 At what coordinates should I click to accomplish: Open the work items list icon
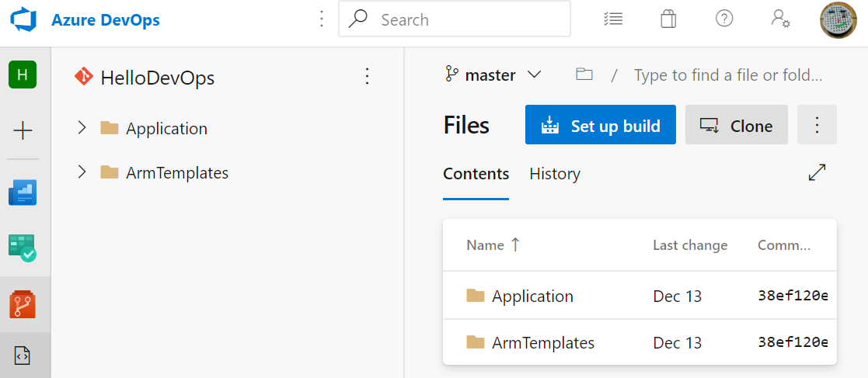[x=613, y=19]
